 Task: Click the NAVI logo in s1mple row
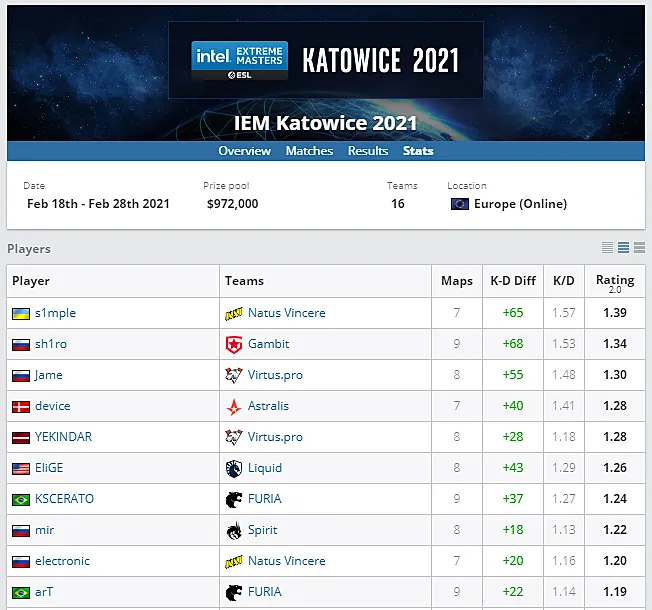[x=234, y=314]
